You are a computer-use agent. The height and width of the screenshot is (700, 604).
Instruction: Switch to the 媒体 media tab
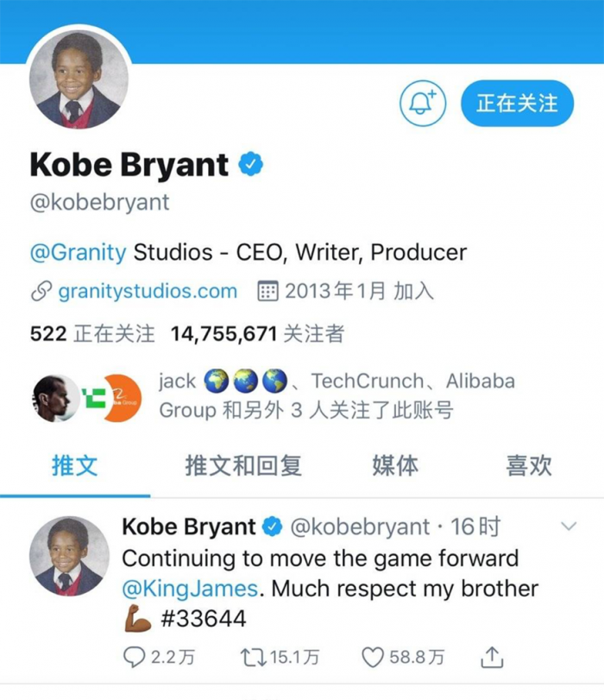click(x=395, y=466)
